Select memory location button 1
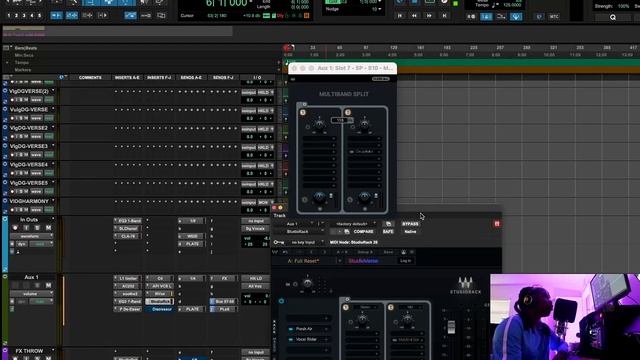Viewport: 640px width, 360px height. tap(9, 16)
